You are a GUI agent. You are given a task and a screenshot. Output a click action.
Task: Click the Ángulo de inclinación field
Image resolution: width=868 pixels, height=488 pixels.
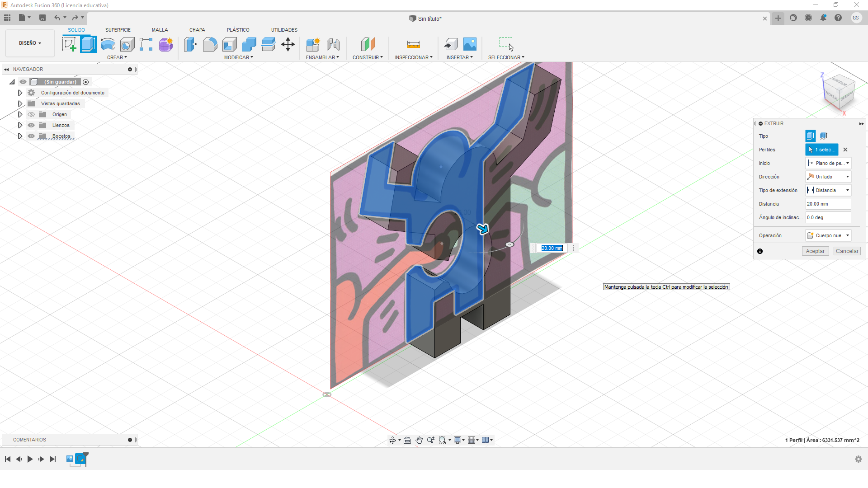click(828, 217)
